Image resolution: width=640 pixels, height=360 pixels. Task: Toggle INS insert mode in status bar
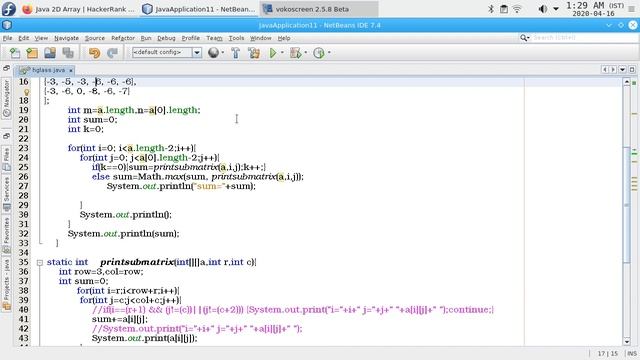click(x=632, y=353)
